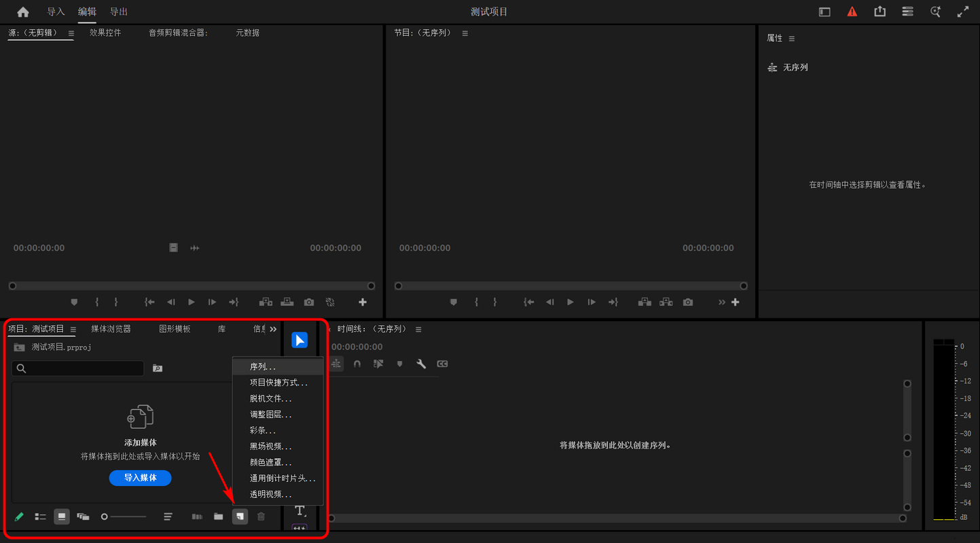Image resolution: width=980 pixels, height=543 pixels.
Task: Open Button Editor plus in Source monitor
Action: click(363, 302)
